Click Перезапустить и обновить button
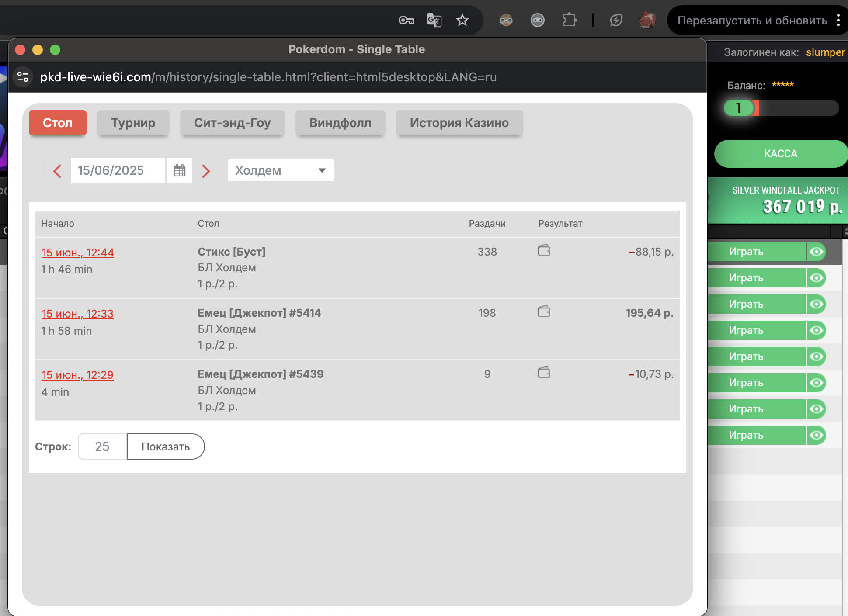The image size is (848, 616). [x=752, y=20]
